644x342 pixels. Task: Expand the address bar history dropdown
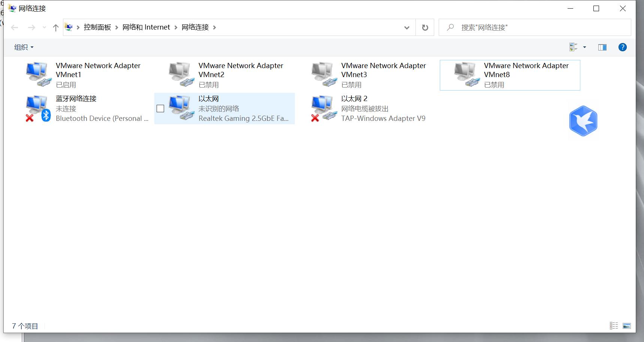click(407, 27)
